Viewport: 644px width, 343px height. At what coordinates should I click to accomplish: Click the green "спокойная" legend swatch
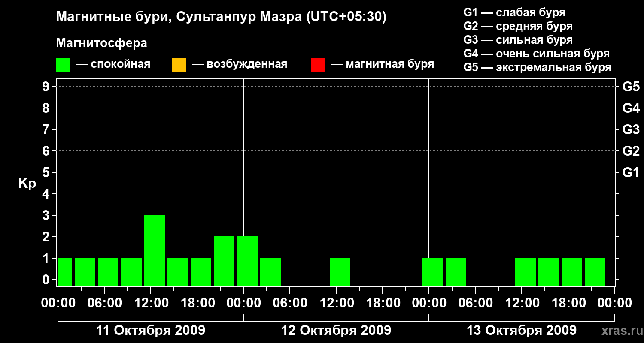[x=63, y=65]
